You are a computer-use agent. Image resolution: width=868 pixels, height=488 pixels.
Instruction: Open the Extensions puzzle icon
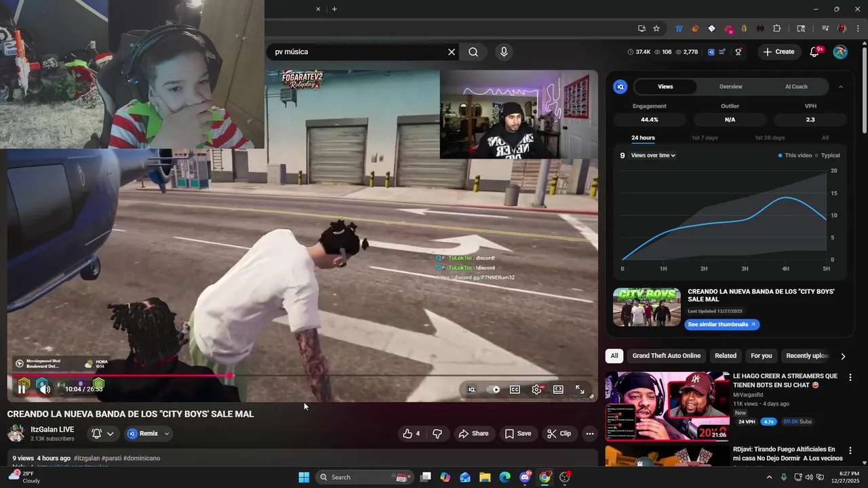[777, 28]
